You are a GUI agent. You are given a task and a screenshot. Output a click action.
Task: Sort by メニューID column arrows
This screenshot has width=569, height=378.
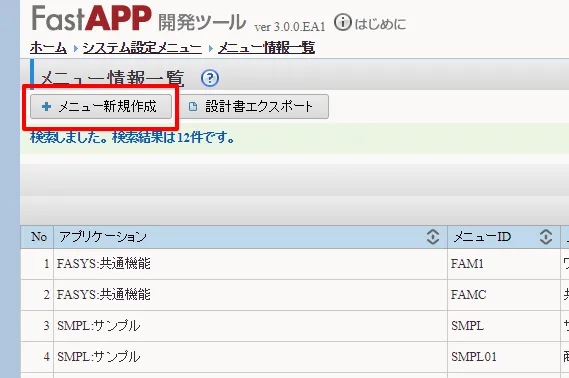point(546,237)
